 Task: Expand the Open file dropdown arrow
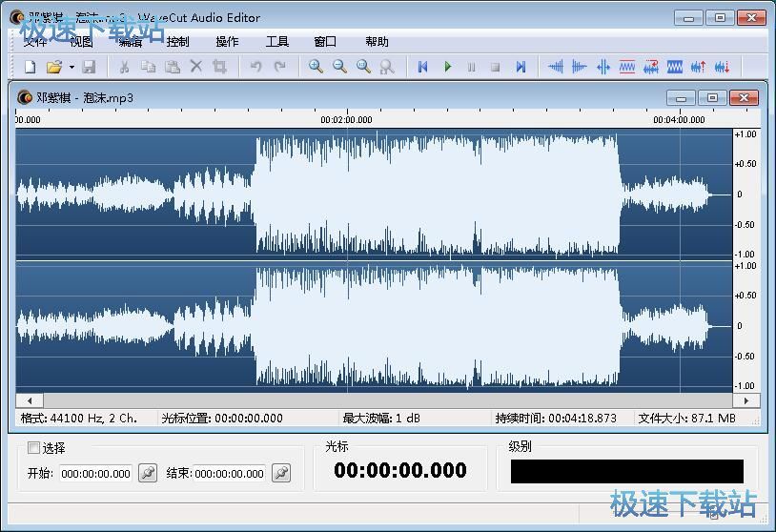coord(71,67)
